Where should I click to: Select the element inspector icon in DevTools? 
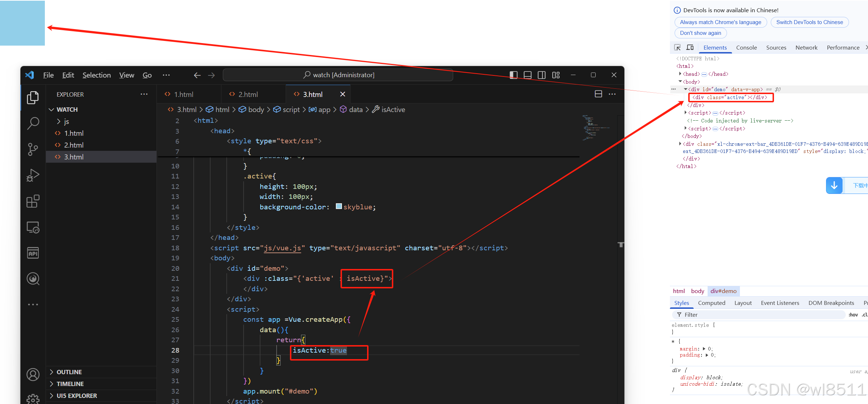tap(677, 47)
